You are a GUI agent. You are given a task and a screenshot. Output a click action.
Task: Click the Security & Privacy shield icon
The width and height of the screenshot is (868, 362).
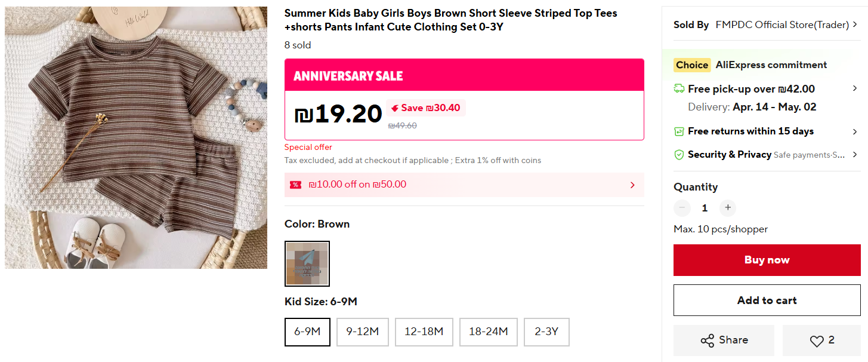679,155
